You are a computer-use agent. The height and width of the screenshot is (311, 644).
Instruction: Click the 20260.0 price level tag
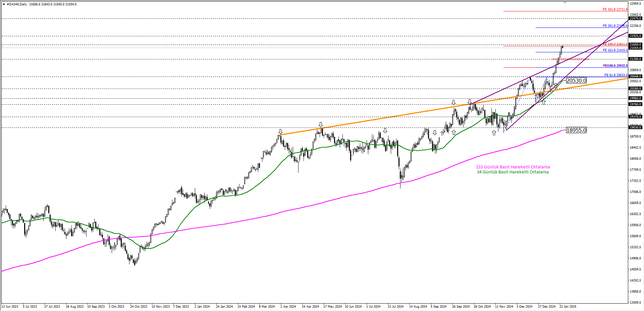pyautogui.click(x=636, y=89)
